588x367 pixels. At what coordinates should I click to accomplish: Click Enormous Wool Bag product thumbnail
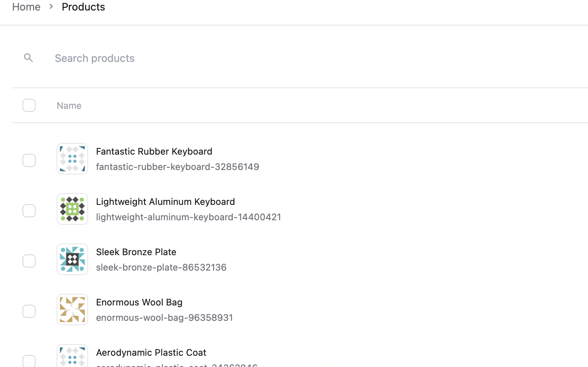pos(72,310)
